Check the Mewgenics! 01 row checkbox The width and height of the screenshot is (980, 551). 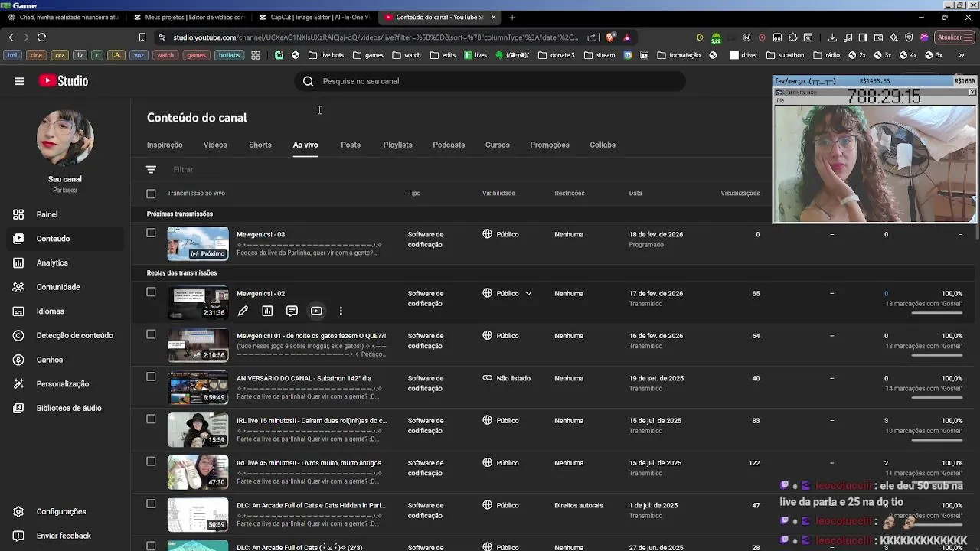pyautogui.click(x=151, y=334)
